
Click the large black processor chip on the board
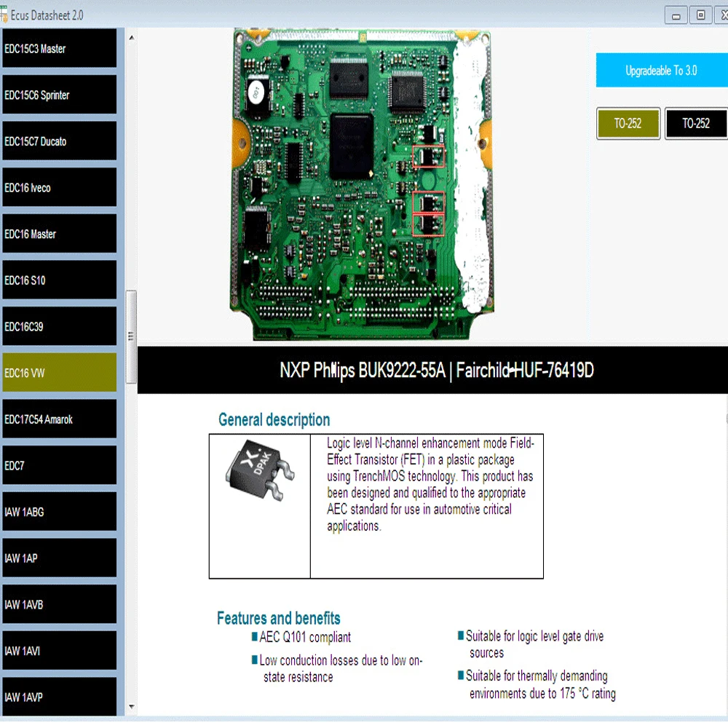pyautogui.click(x=352, y=146)
